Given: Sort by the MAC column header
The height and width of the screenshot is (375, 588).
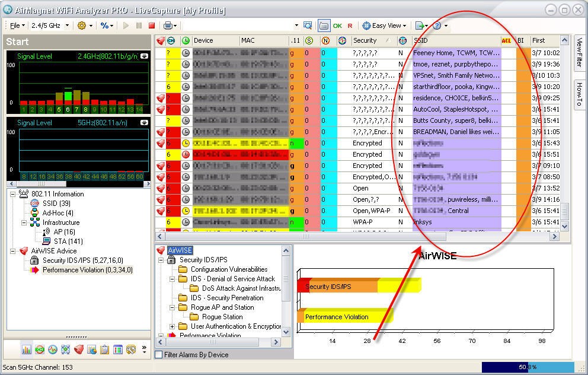Looking at the screenshot, I should tap(264, 40).
